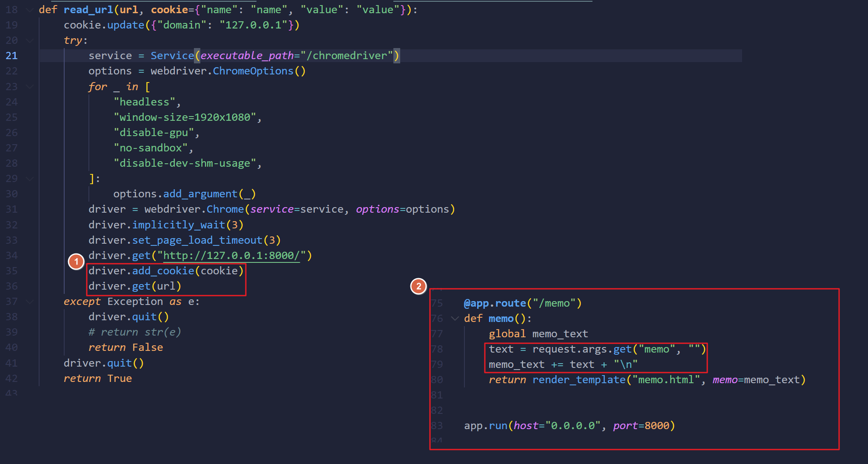This screenshot has height=464, width=868.
Task: Click set_page_load_timeout method name
Action: 197,240
